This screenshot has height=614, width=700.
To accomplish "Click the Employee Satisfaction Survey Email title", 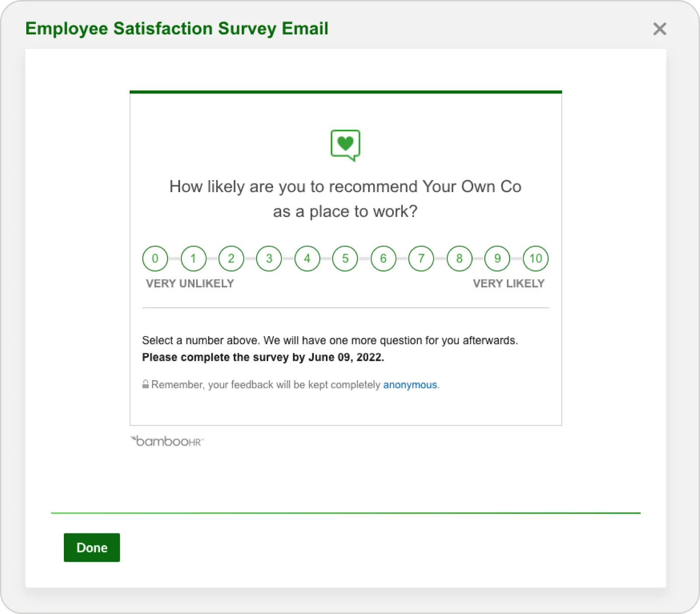I will [177, 29].
